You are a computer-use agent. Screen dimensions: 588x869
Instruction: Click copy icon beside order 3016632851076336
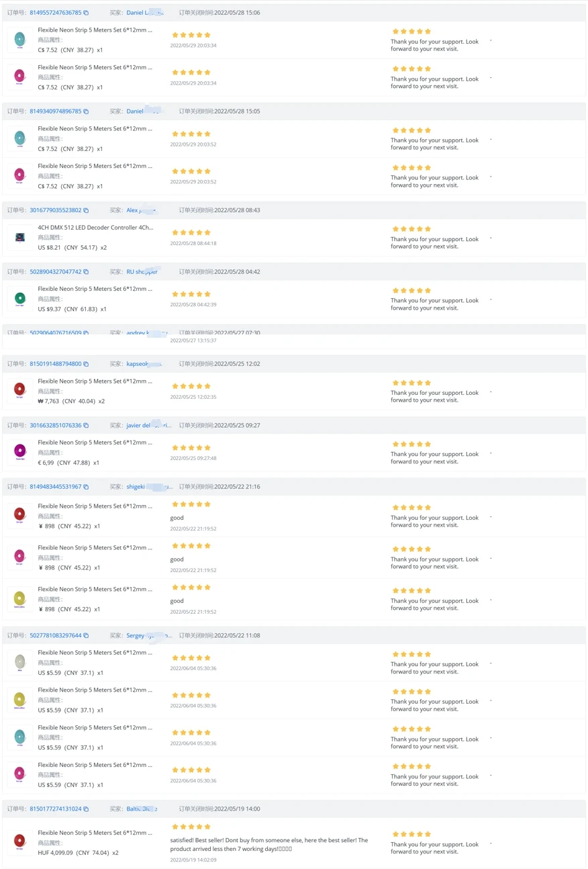coord(86,426)
